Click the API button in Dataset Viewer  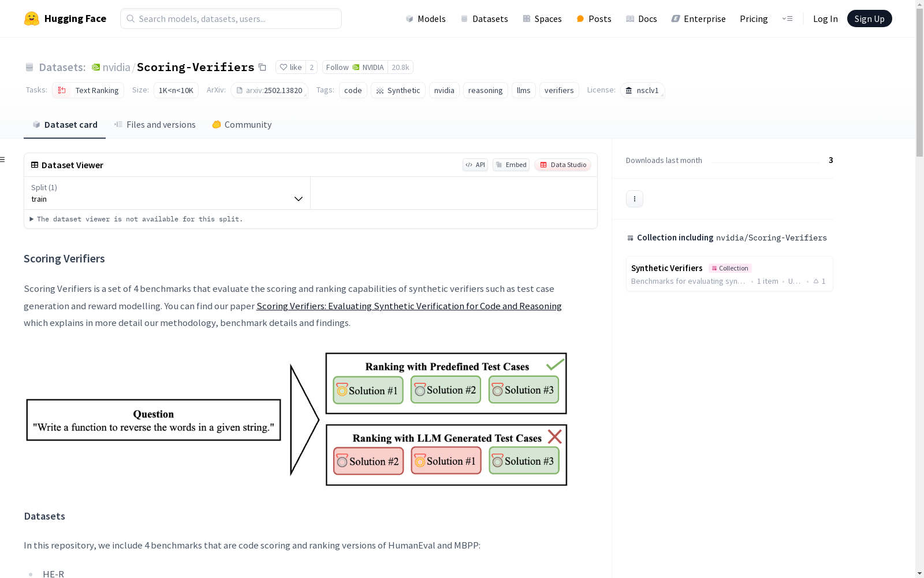475,165
